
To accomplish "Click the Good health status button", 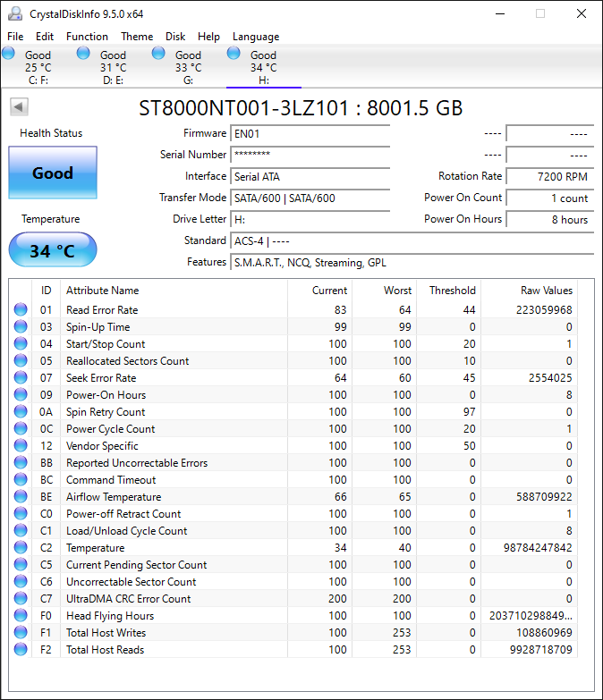I will tap(53, 173).
